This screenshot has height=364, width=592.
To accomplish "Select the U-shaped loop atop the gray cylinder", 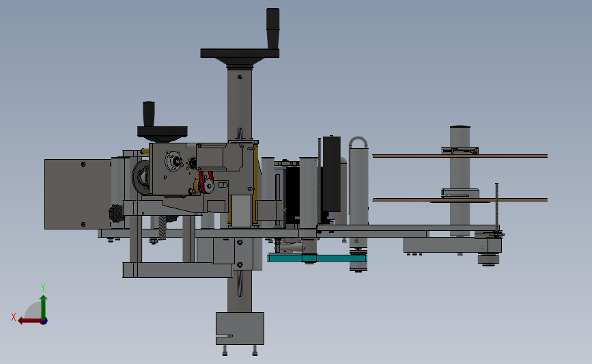I will point(358,142).
